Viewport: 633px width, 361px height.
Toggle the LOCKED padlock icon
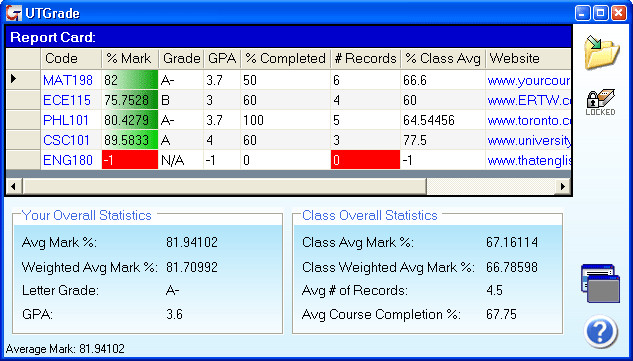(600, 102)
